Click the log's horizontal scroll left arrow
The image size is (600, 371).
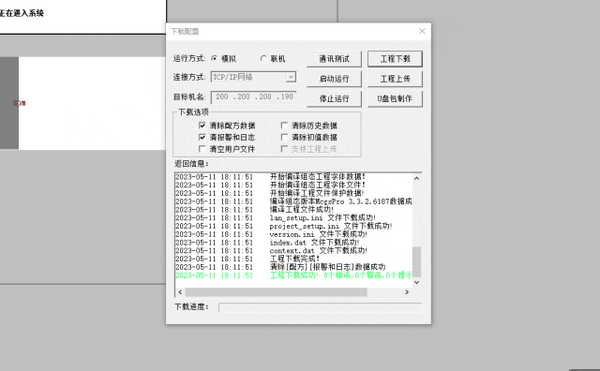pos(180,292)
